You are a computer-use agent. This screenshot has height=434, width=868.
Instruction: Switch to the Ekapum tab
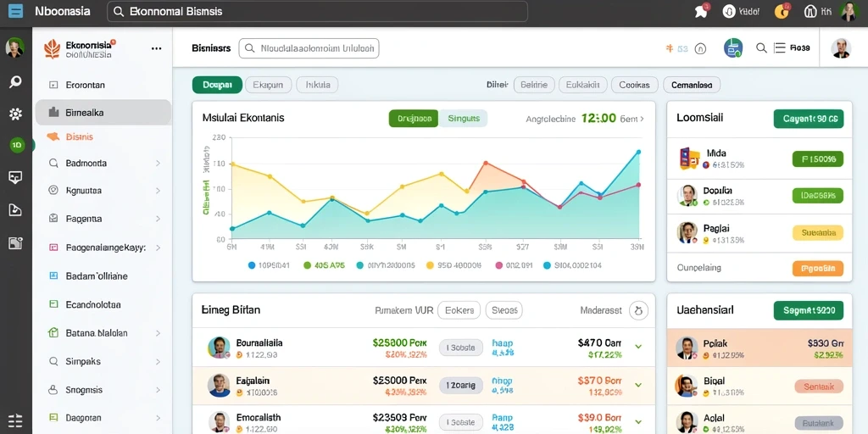coord(268,85)
